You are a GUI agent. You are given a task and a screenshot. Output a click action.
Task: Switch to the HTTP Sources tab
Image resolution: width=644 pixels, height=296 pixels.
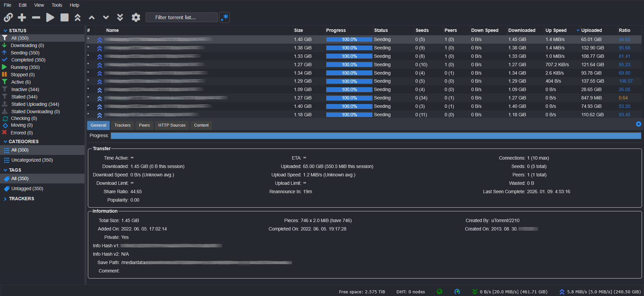[x=172, y=125]
